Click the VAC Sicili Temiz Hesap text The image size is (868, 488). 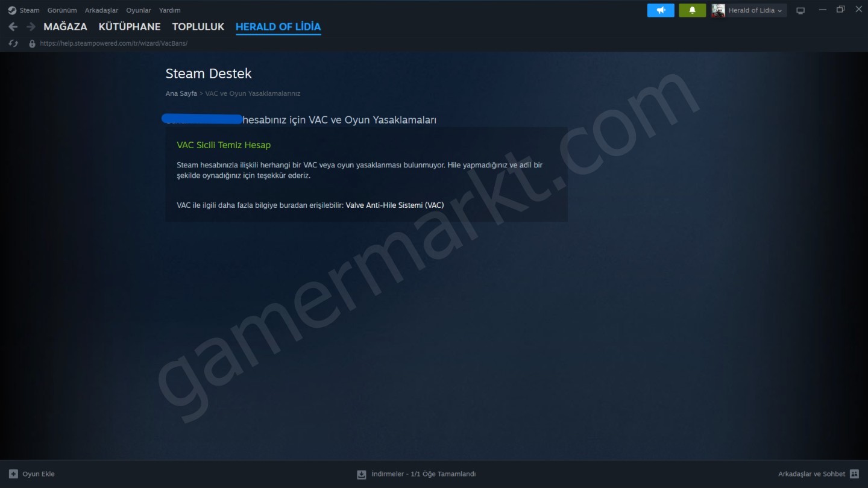(x=224, y=145)
